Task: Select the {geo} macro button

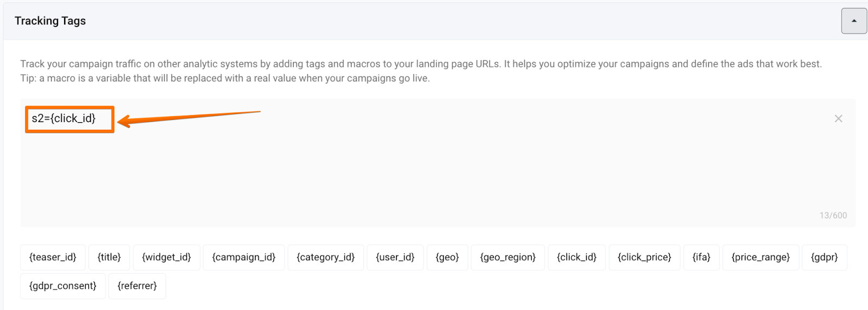Action: pos(447,257)
